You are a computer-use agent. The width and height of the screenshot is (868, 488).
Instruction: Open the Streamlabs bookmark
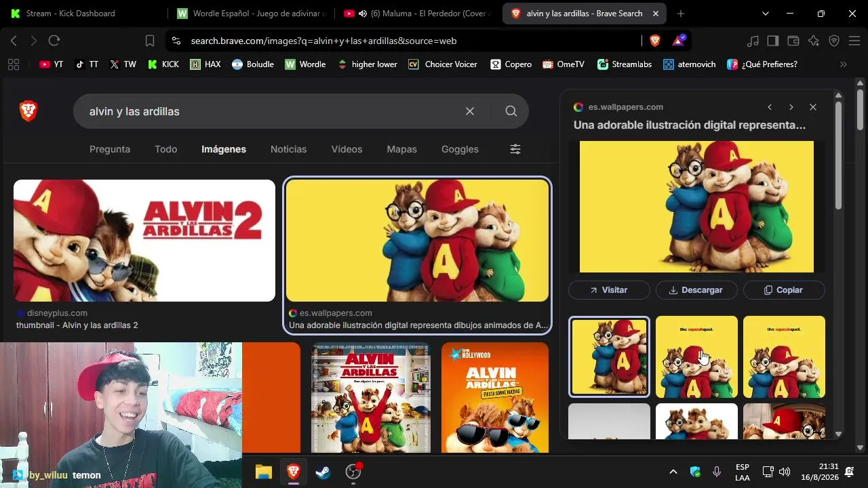(x=625, y=64)
